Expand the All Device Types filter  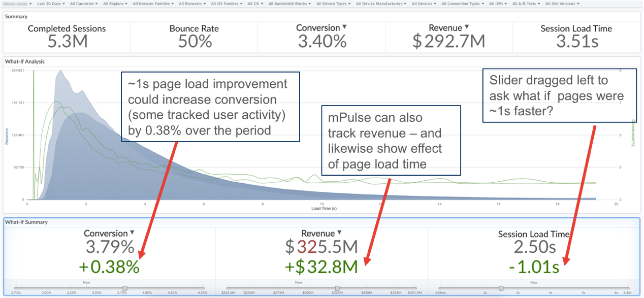click(333, 4)
